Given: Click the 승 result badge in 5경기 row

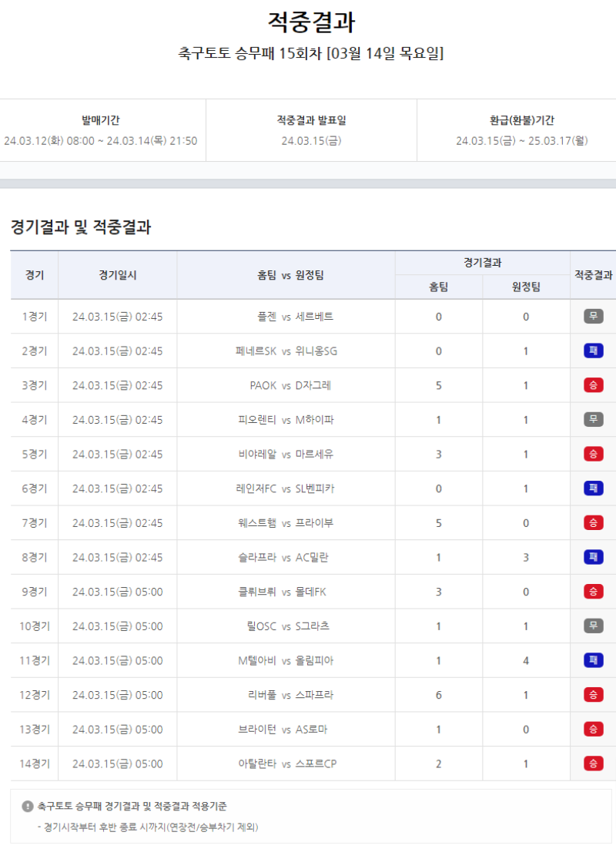Looking at the screenshot, I should point(593,454).
